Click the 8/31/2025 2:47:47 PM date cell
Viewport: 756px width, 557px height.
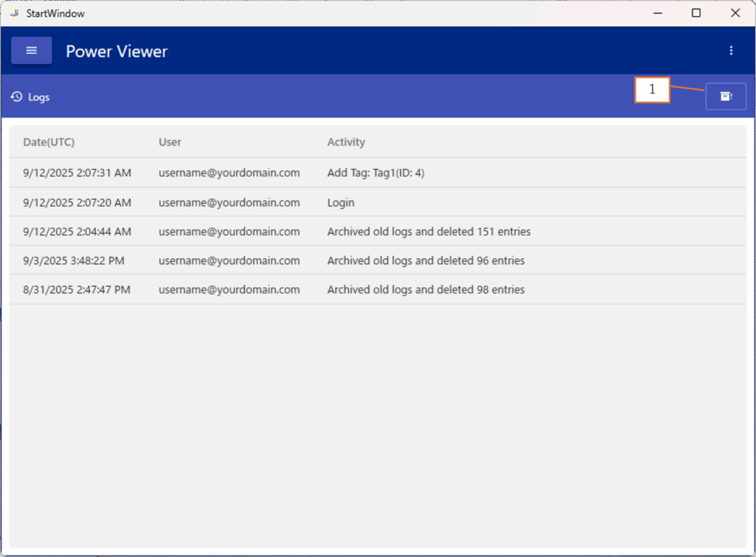coord(76,290)
